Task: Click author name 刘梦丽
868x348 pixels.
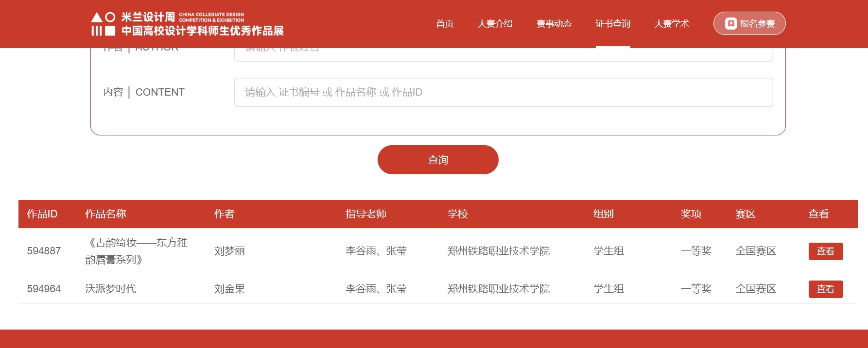Action: 229,251
